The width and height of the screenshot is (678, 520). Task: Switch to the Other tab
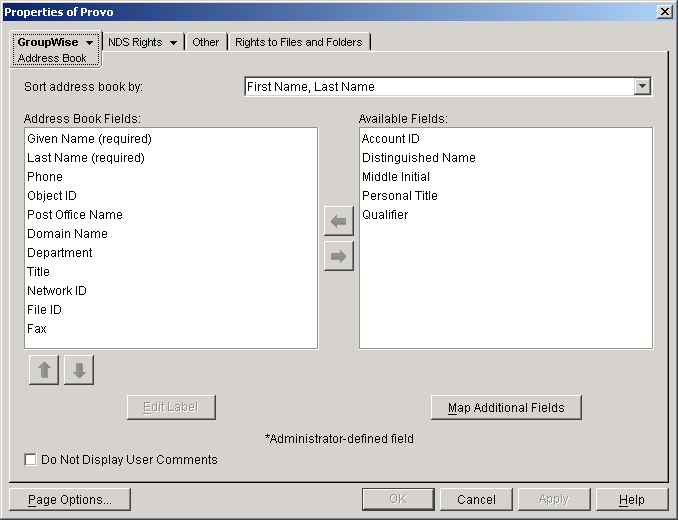point(206,42)
